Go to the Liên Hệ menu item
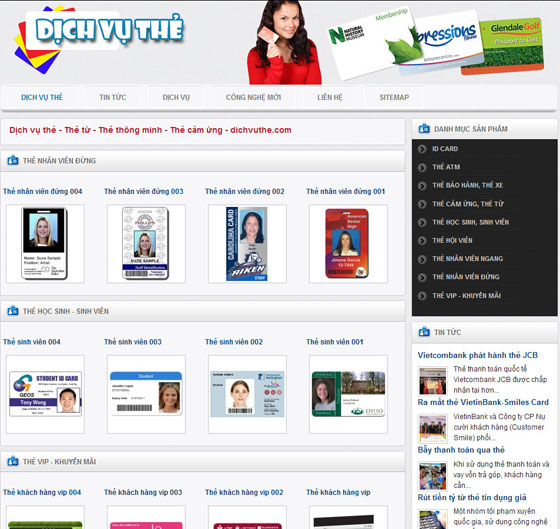 tap(330, 97)
